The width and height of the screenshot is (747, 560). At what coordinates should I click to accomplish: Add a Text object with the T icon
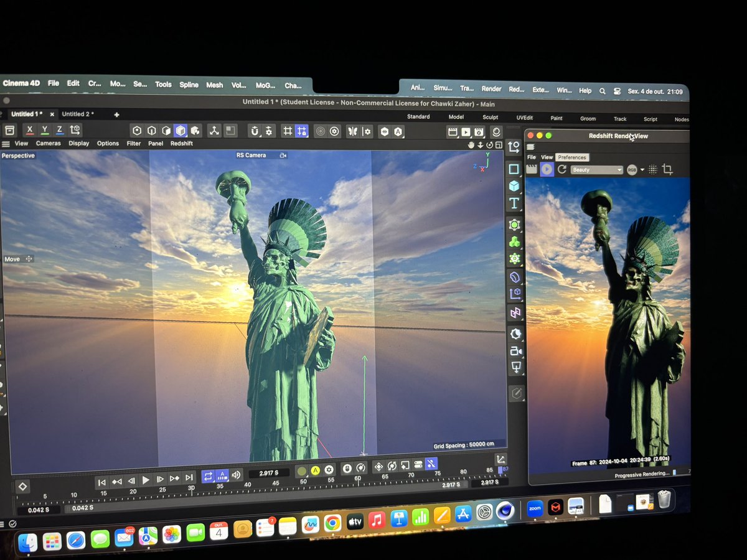click(x=514, y=203)
